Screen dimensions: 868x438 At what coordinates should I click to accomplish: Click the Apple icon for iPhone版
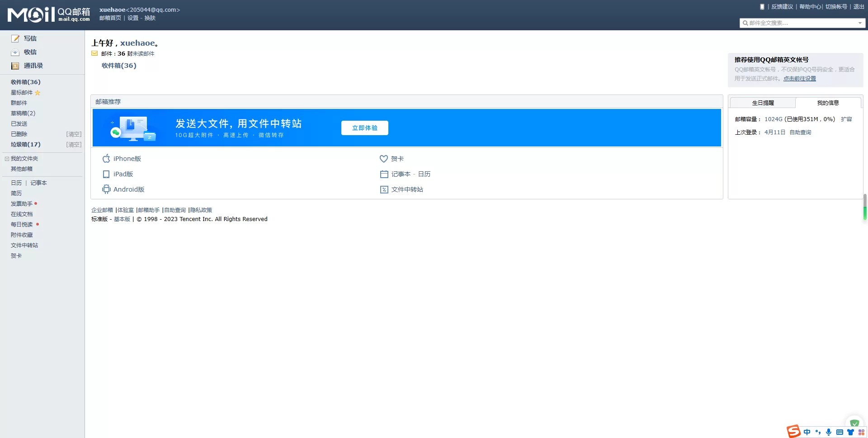[x=106, y=159]
